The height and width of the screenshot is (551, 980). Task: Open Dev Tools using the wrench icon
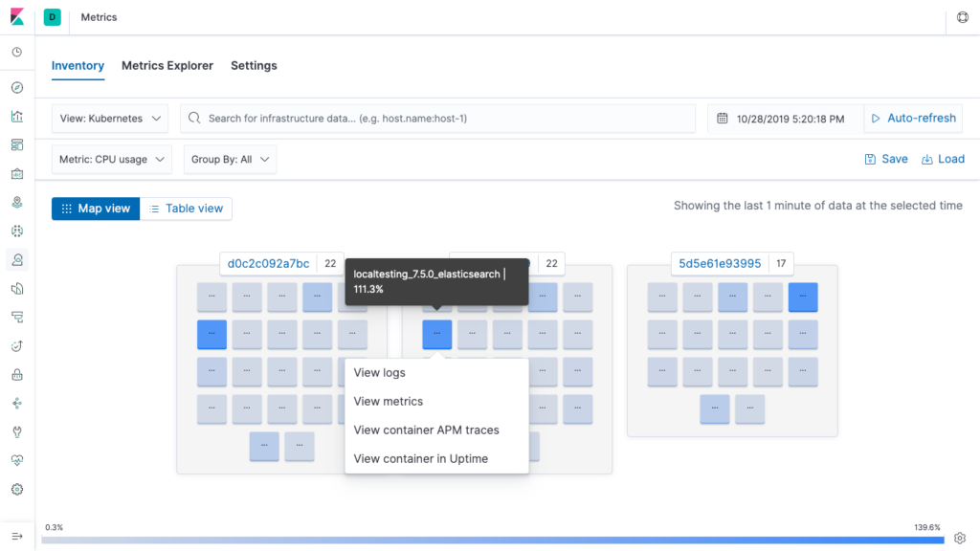coord(17,431)
